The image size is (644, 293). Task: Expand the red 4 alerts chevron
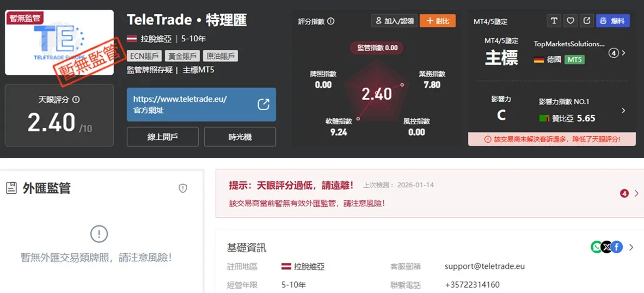click(x=636, y=193)
